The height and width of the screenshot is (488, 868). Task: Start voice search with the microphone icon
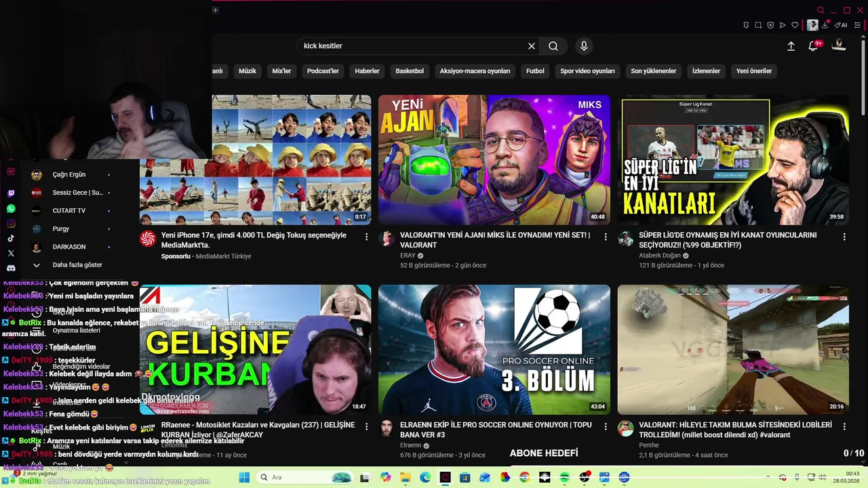(584, 46)
